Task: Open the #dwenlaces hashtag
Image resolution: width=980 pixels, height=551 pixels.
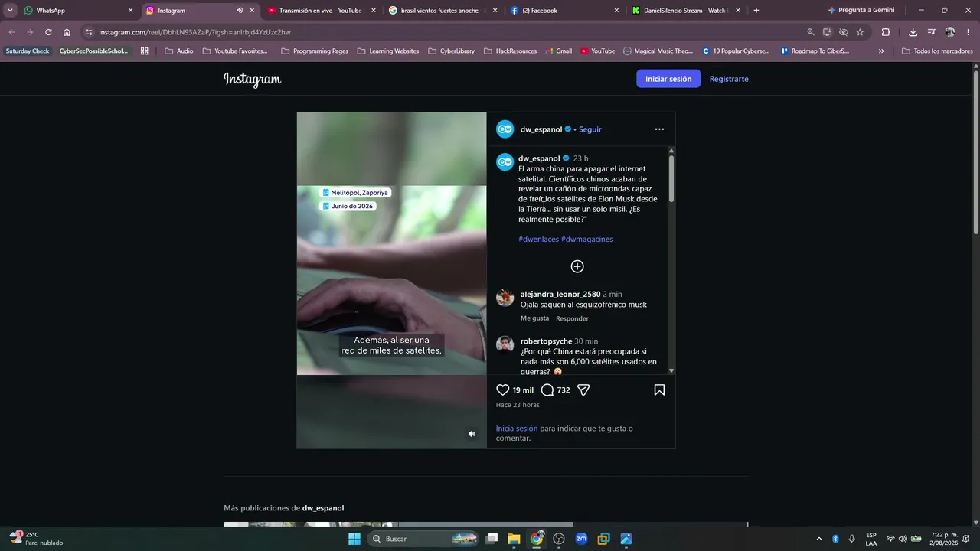Action: coord(539,239)
